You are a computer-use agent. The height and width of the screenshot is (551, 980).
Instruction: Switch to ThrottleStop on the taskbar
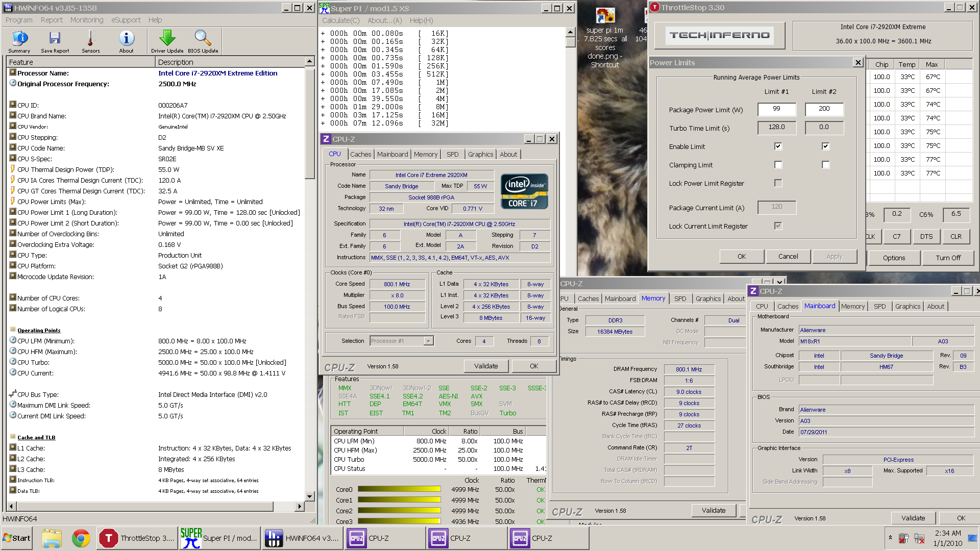point(137,538)
